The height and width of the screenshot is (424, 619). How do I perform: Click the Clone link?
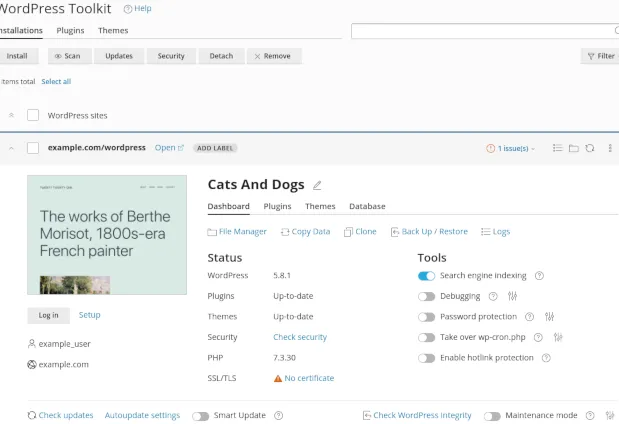pyautogui.click(x=360, y=232)
